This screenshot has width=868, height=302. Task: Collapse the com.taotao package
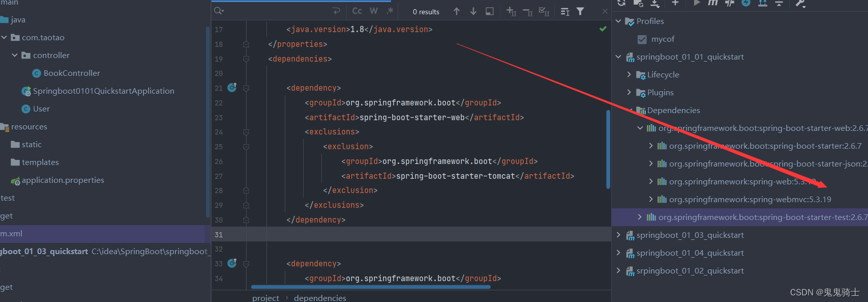[4, 38]
